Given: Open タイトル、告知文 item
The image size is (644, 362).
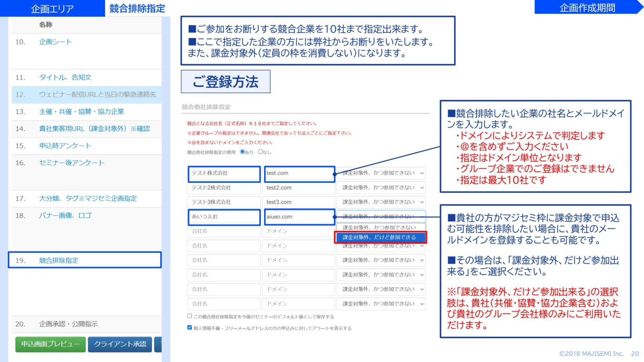Looking at the screenshot, I should [65, 77].
